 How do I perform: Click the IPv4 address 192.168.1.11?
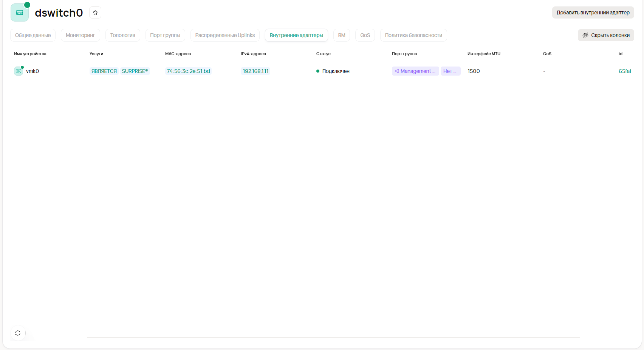[255, 71]
